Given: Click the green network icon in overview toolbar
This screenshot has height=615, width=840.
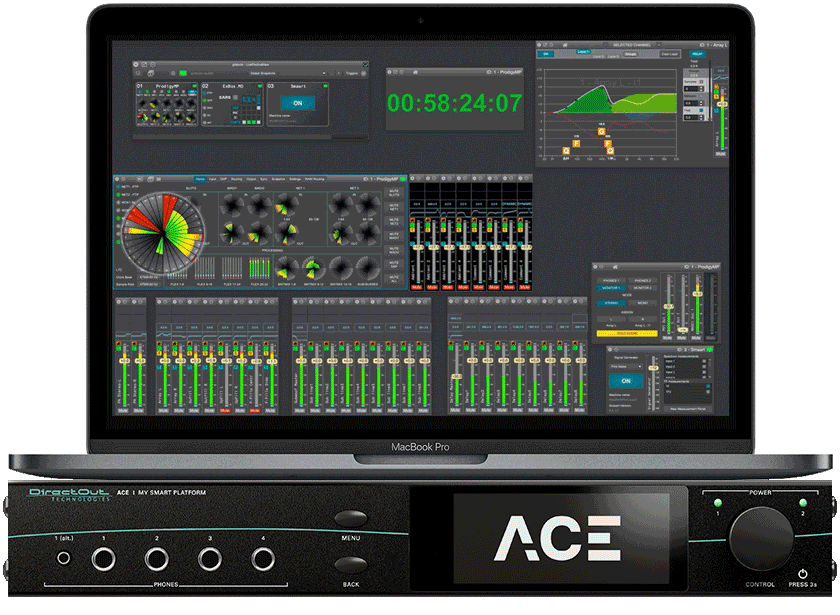Looking at the screenshot, I should tap(182, 73).
